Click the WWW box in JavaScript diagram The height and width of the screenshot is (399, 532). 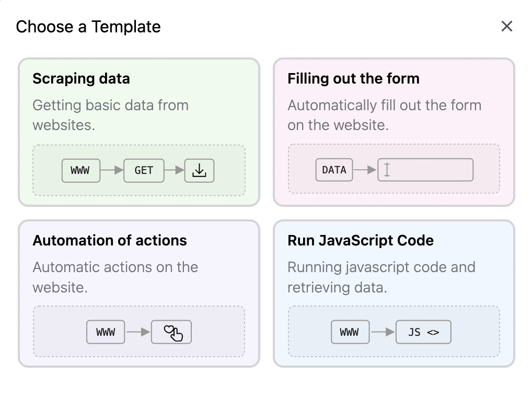[x=349, y=332]
